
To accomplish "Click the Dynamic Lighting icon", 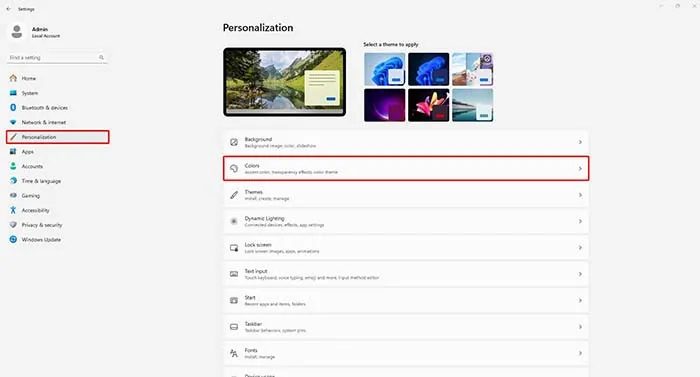I will [x=234, y=221].
